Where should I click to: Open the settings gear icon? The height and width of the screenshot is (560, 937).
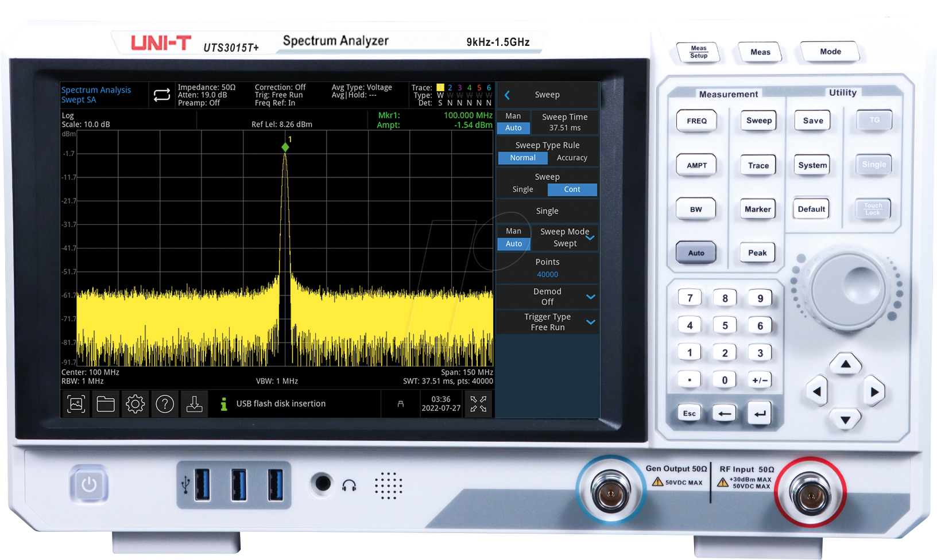(x=135, y=404)
